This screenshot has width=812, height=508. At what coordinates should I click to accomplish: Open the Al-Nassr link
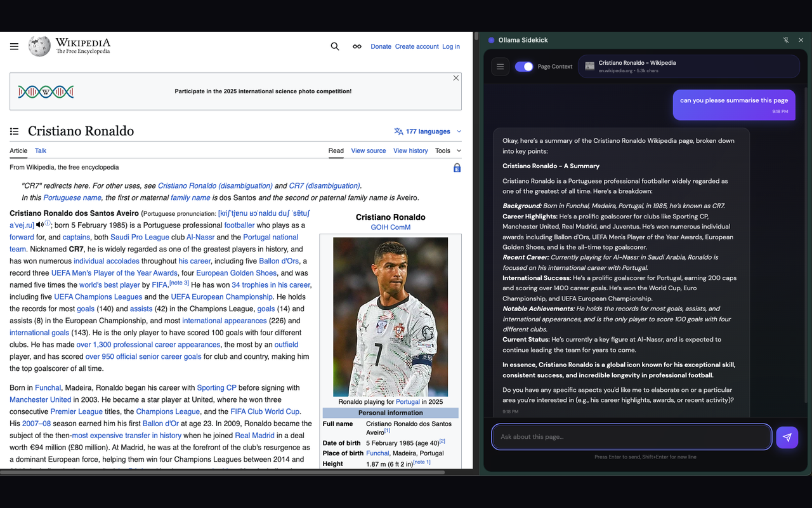[x=200, y=237]
